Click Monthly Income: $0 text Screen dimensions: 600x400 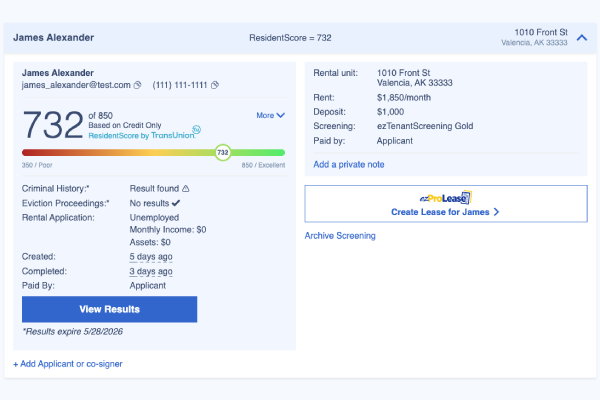pos(168,230)
